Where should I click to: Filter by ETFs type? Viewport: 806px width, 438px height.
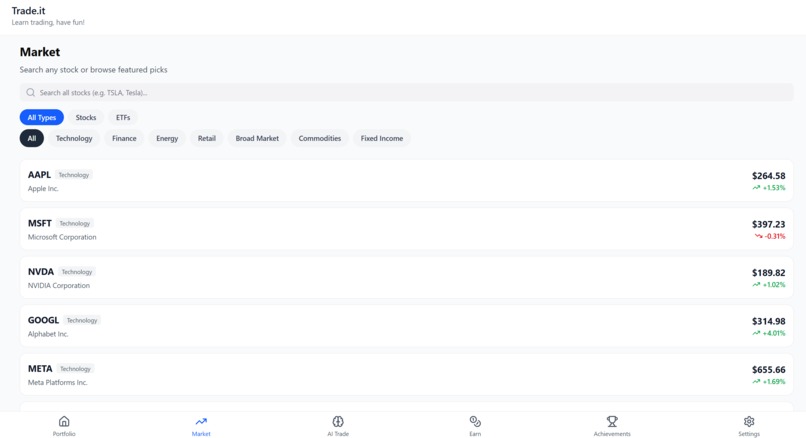coord(123,117)
